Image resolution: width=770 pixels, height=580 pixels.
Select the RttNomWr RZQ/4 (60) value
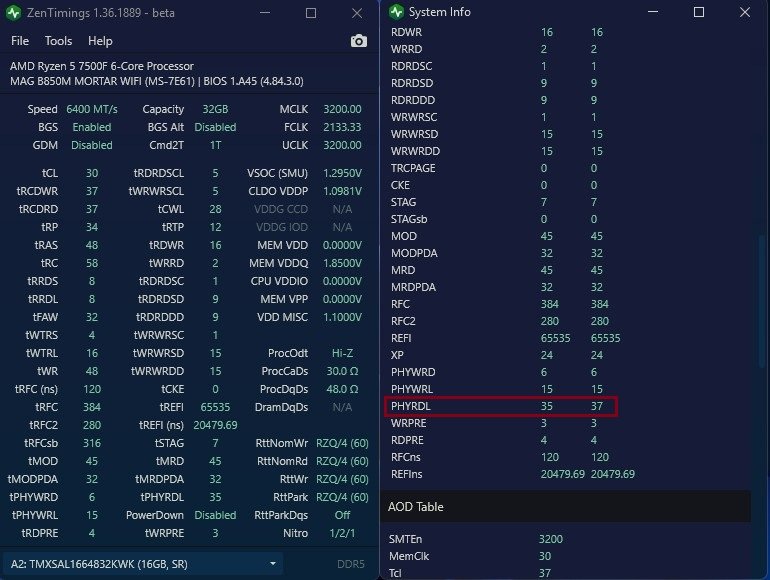(x=342, y=443)
